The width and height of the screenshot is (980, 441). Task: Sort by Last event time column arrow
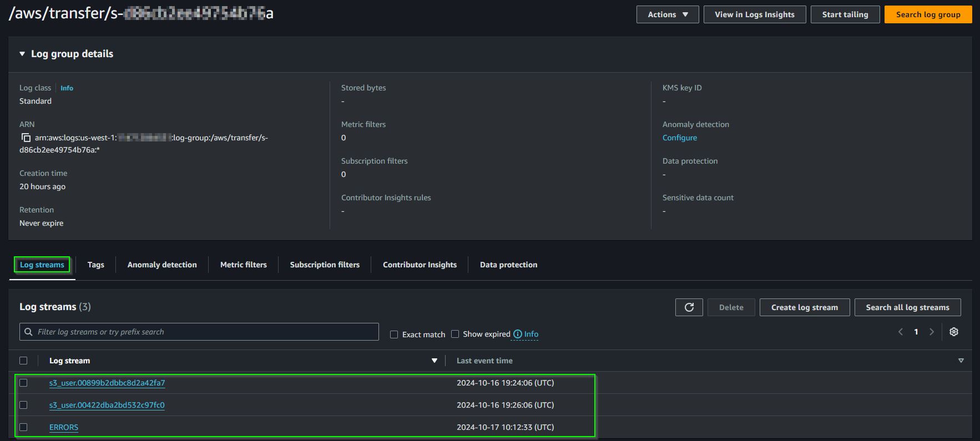point(961,361)
